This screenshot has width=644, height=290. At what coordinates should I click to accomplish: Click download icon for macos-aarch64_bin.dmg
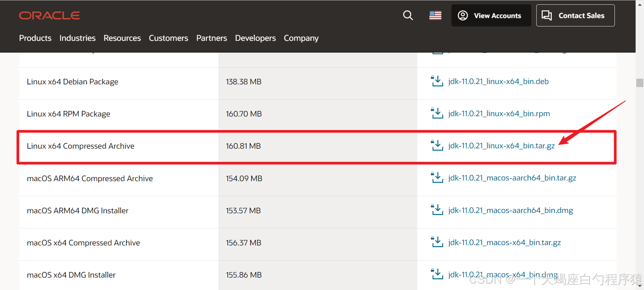[x=437, y=210]
